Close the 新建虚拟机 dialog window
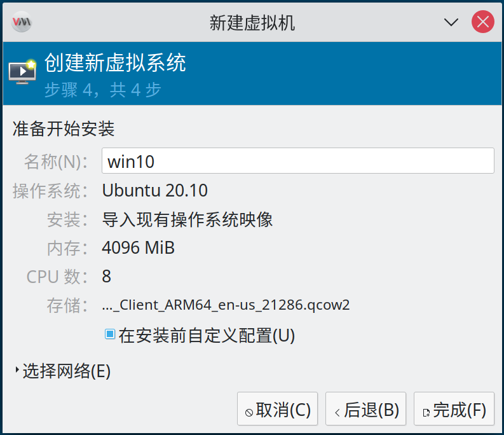The height and width of the screenshot is (435, 504). point(483,22)
